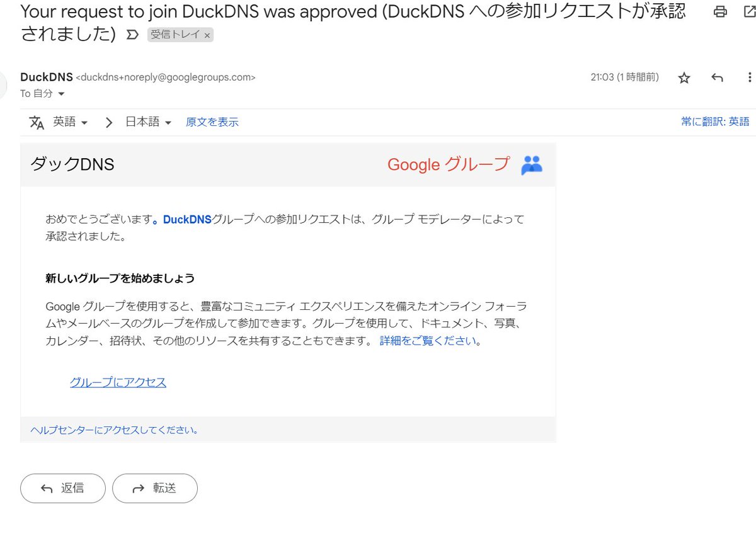Click the 受信トレイ label chip
Viewport: 756px width, 536px height.
pyautogui.click(x=176, y=35)
